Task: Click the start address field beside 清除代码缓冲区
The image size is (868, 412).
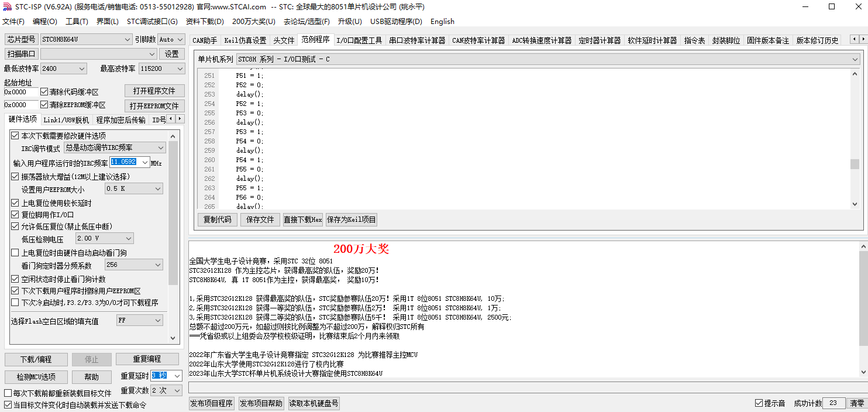Action: 21,92
